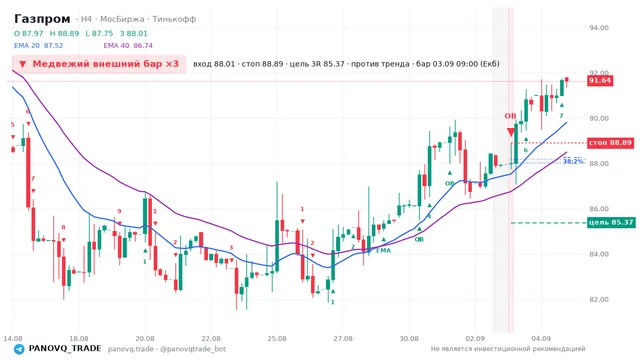
Task: Click the Газпром chart title
Action: [x=42, y=19]
